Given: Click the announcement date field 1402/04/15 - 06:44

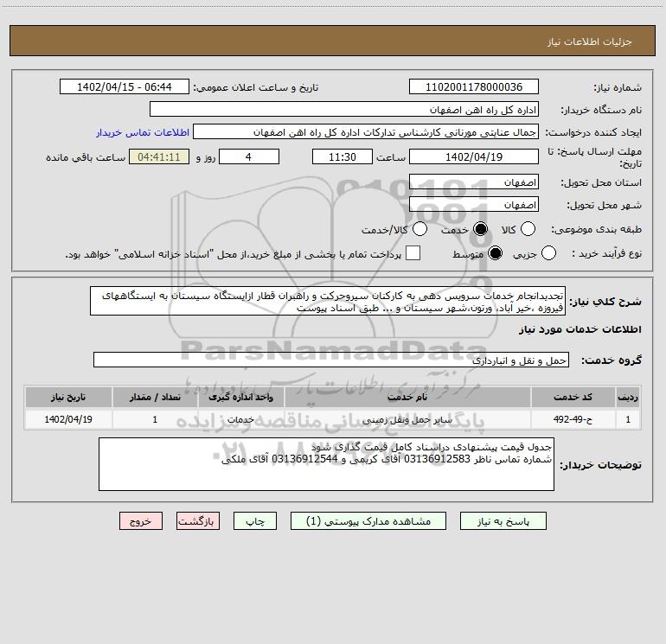Looking at the screenshot, I should [x=125, y=86].
